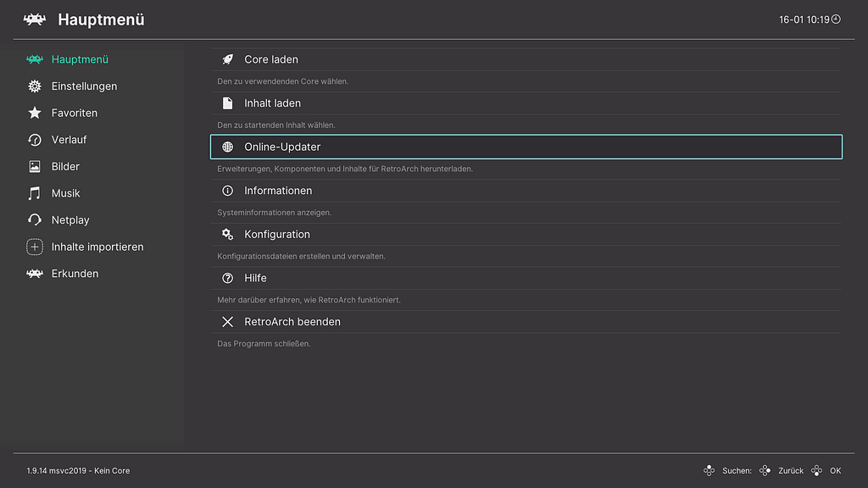
Task: Click the gears icon beside Konfiguration
Action: 227,235
